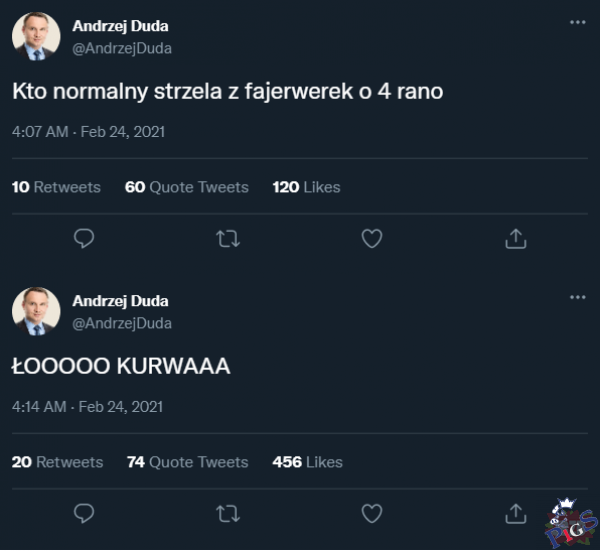This screenshot has width=600, height=551.
Task: View the 456 Likes list
Action: (x=307, y=462)
